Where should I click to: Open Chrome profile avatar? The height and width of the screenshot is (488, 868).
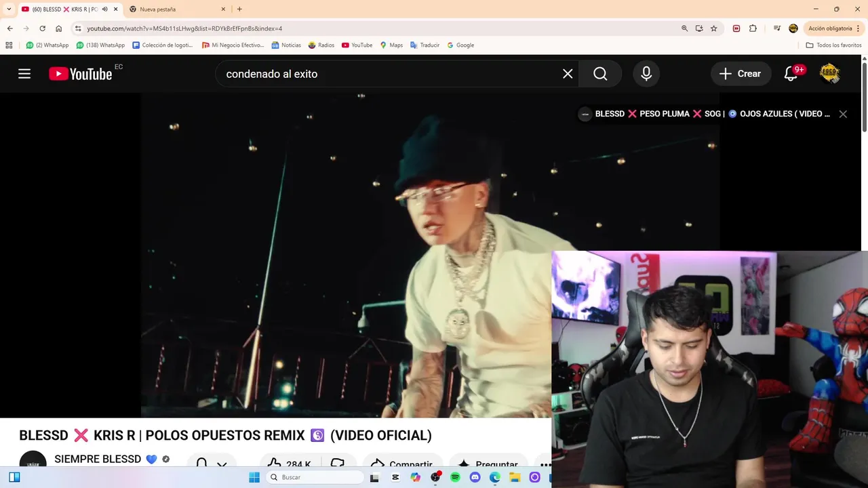(x=793, y=28)
